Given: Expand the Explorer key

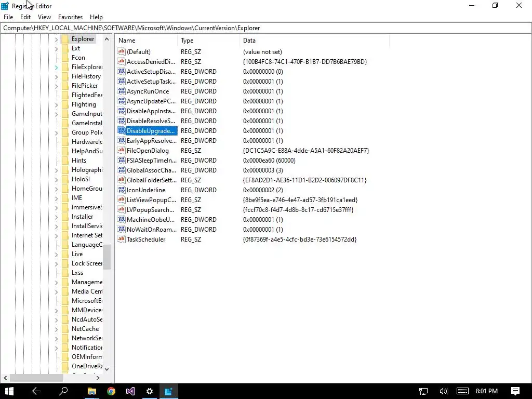Looking at the screenshot, I should (56, 39).
